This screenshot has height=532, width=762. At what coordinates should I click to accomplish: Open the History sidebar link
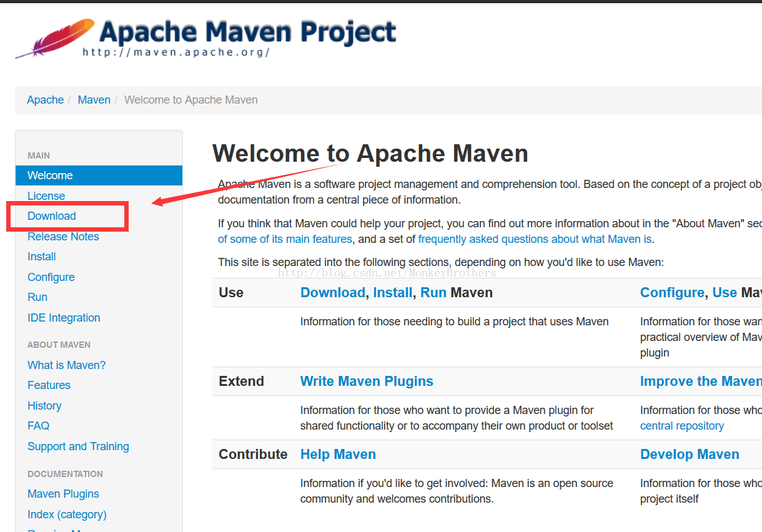click(44, 406)
